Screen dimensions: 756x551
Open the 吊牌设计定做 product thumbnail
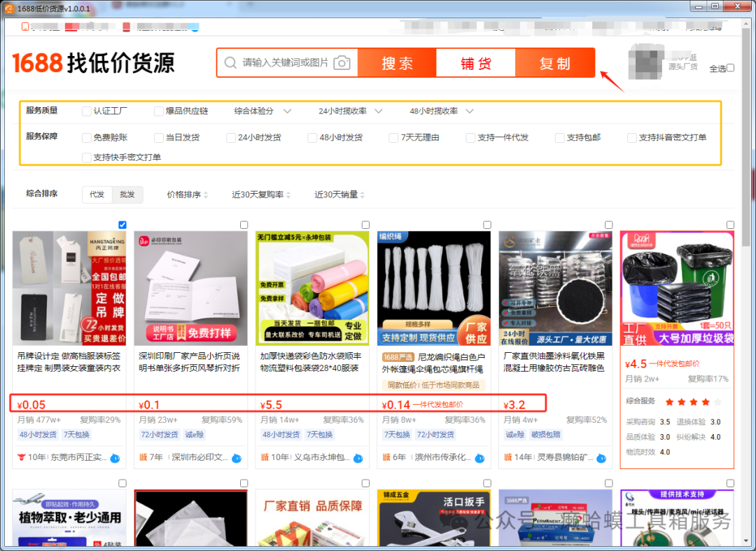[x=69, y=288]
